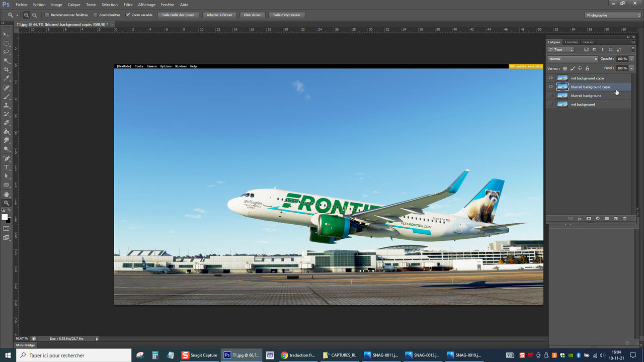Click Plein écran button
Viewport: 644px width, 362px height.
tap(252, 15)
